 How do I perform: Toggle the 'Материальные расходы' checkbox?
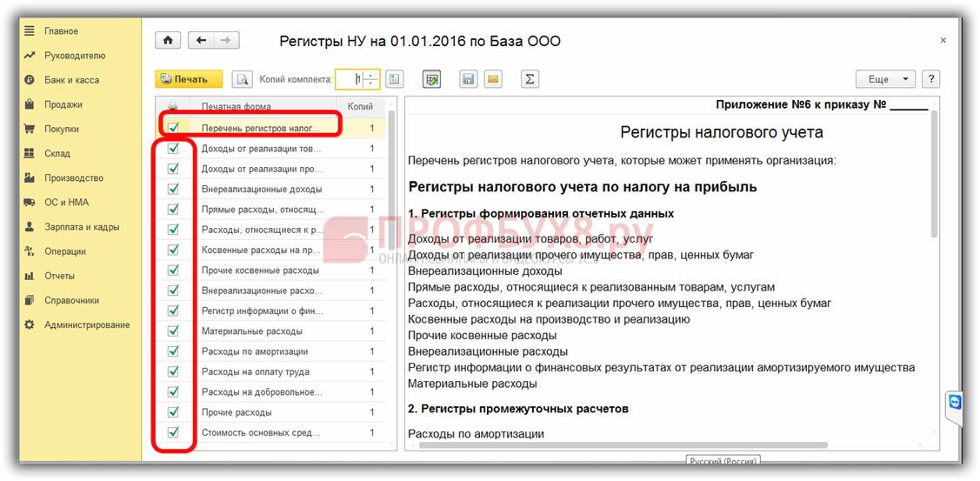click(x=173, y=331)
